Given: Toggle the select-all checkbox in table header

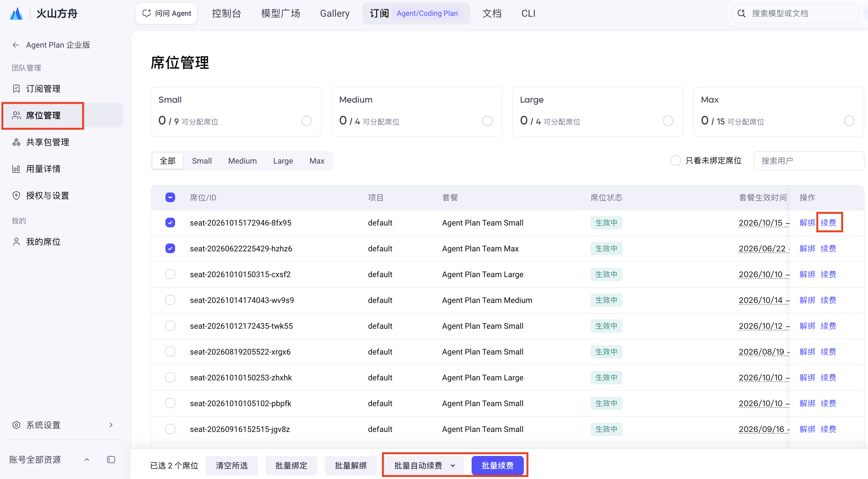Looking at the screenshot, I should click(170, 197).
